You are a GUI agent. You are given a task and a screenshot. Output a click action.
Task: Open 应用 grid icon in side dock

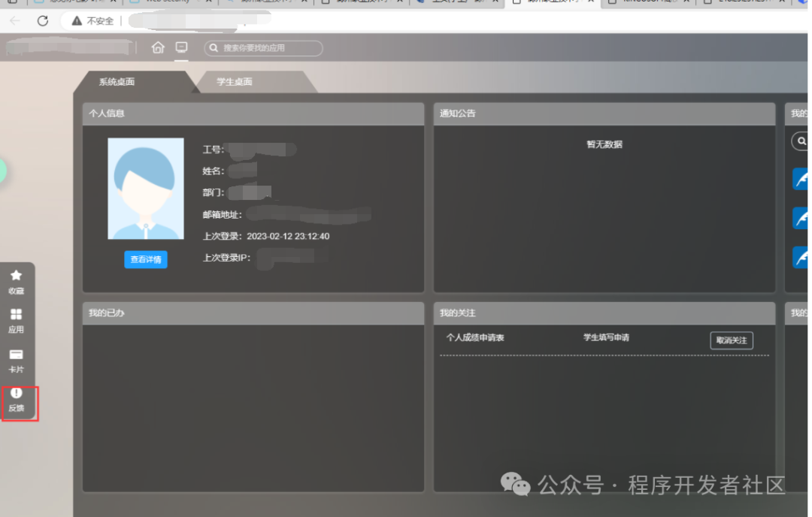coord(16,321)
